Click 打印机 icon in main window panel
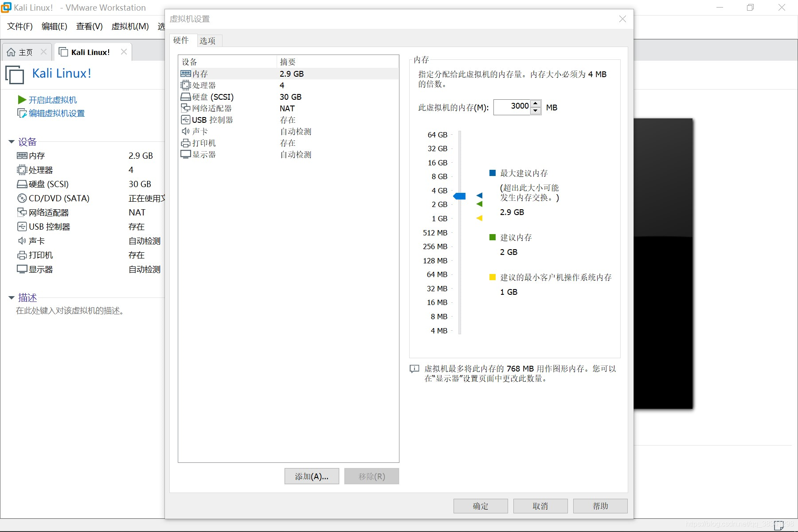The image size is (798, 532). (x=22, y=255)
